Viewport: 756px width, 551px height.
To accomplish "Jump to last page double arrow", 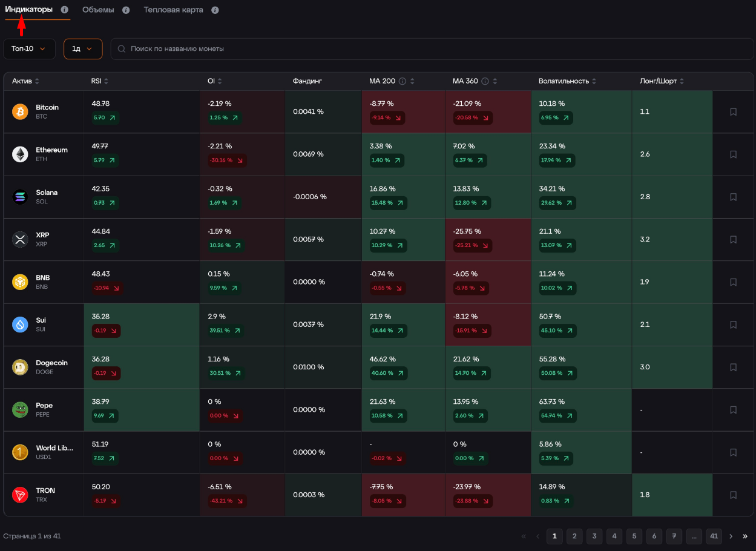I will pos(745,536).
